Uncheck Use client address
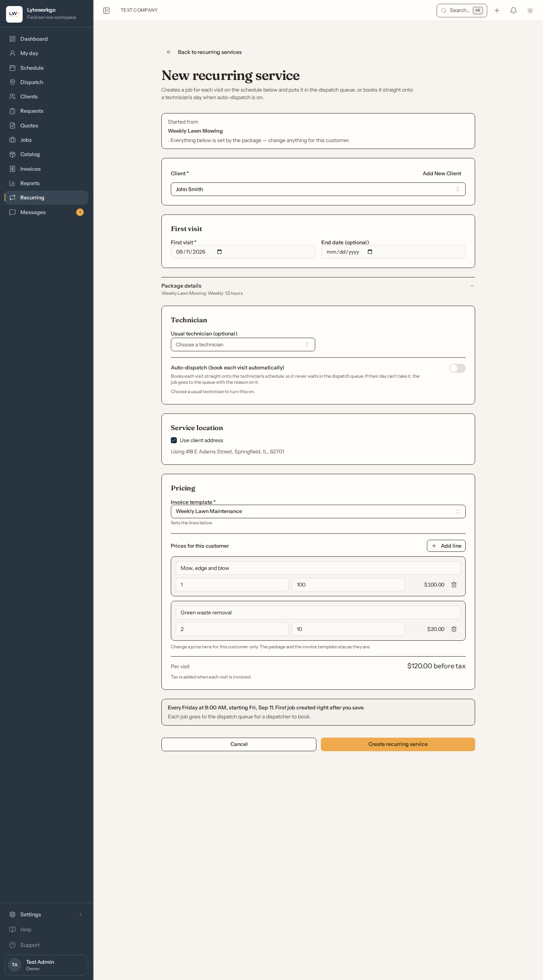 174,440
